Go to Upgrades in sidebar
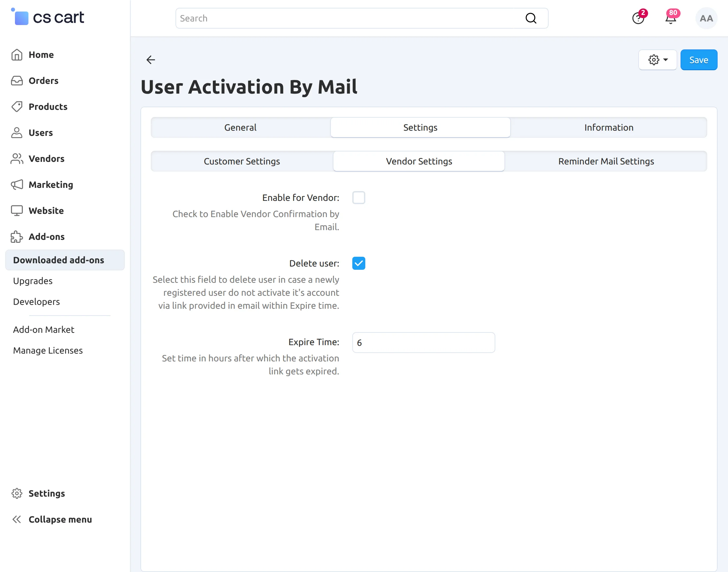This screenshot has height=572, width=728. point(33,281)
